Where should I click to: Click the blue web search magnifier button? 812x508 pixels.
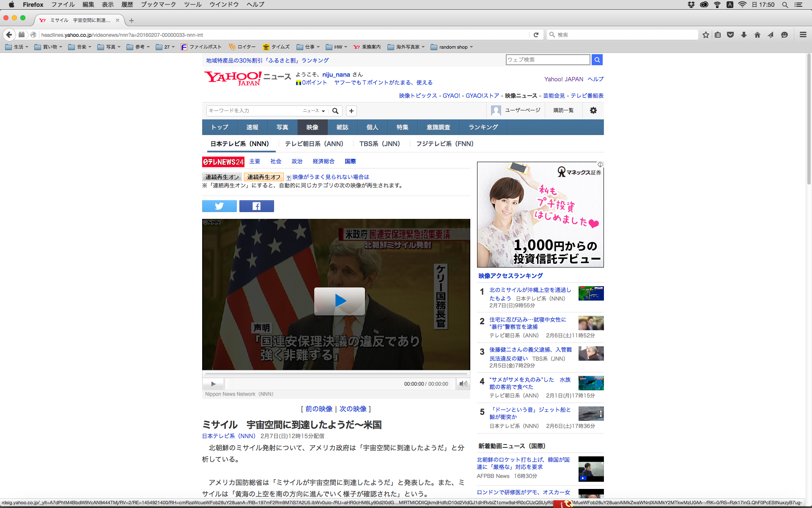tap(597, 60)
